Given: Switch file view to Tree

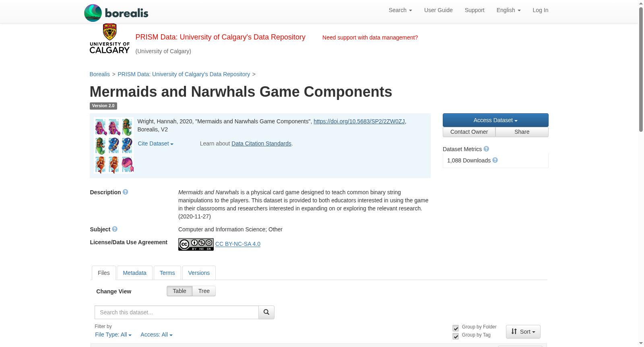Looking at the screenshot, I should (204, 291).
